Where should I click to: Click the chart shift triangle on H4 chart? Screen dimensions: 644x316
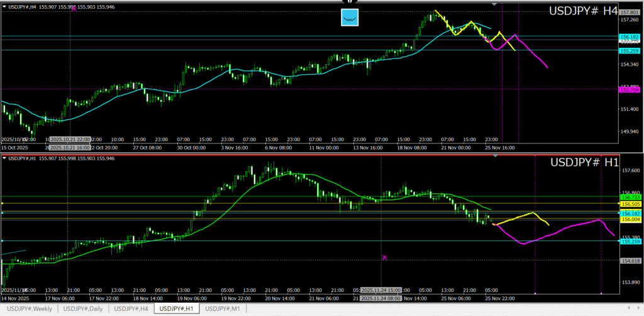click(x=494, y=5)
